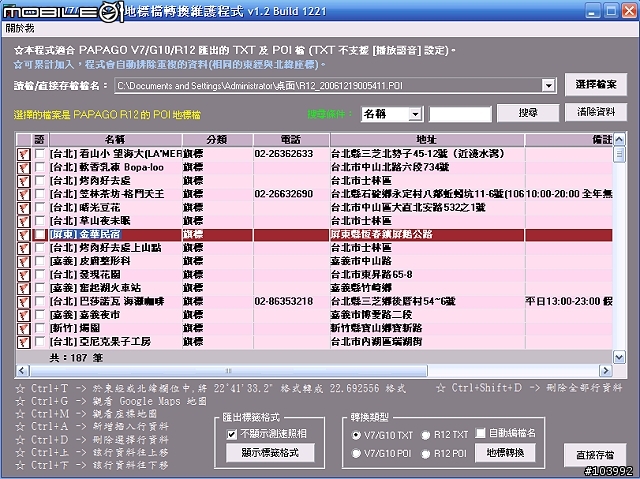Click the flag icon for 看山小 望海大 row
640x479 pixels.
click(24, 154)
